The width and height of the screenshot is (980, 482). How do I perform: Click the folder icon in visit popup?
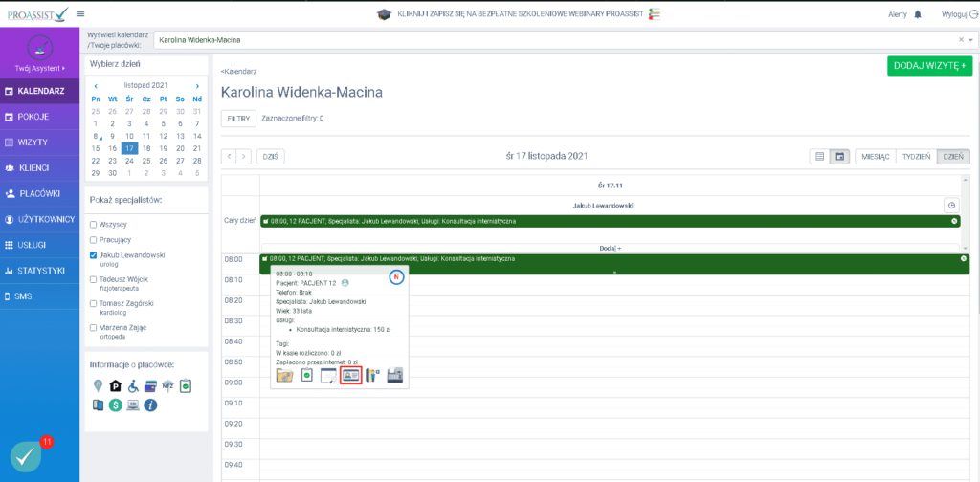[x=284, y=376]
